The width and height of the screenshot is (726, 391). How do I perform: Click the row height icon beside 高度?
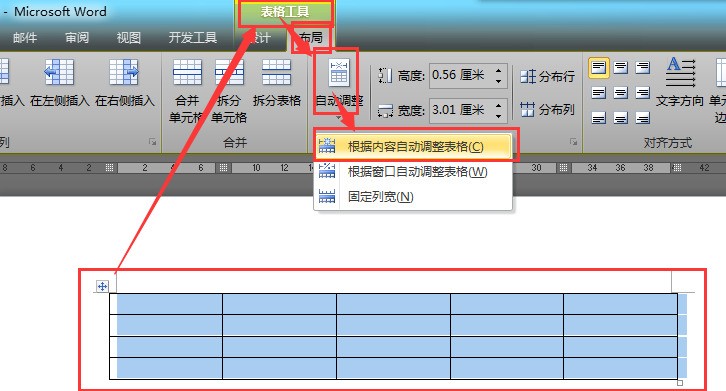385,76
